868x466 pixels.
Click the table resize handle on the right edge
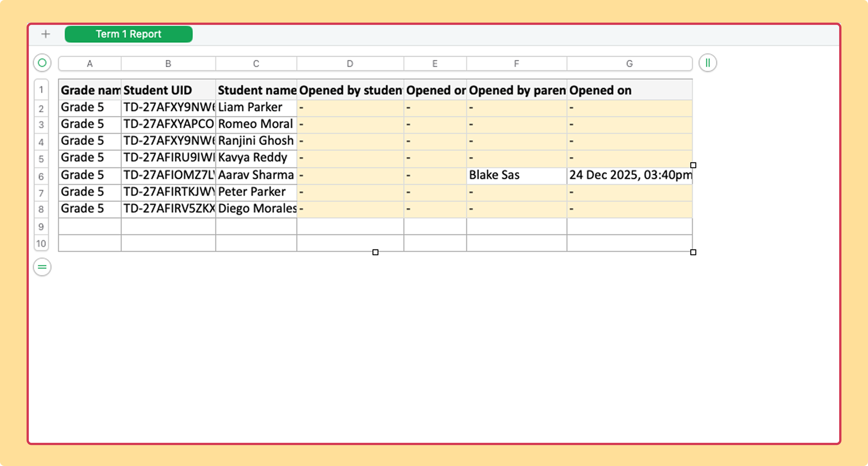693,165
